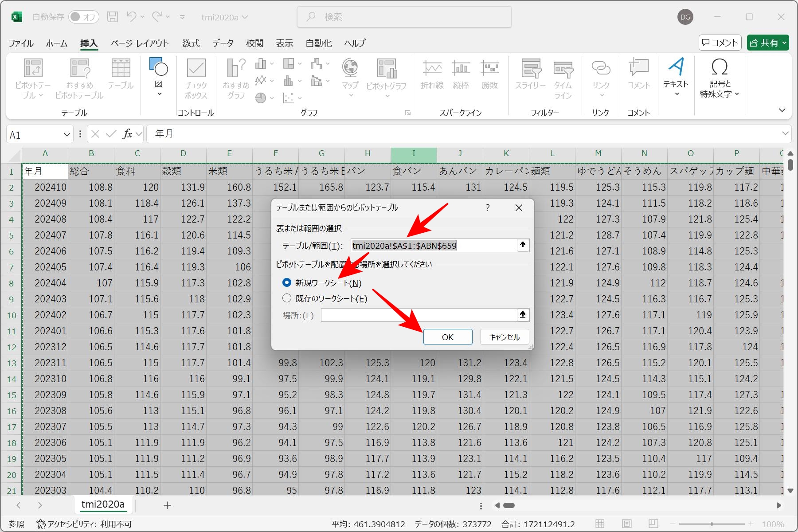Insert a Line sparkline (折れ線)

tap(432, 74)
